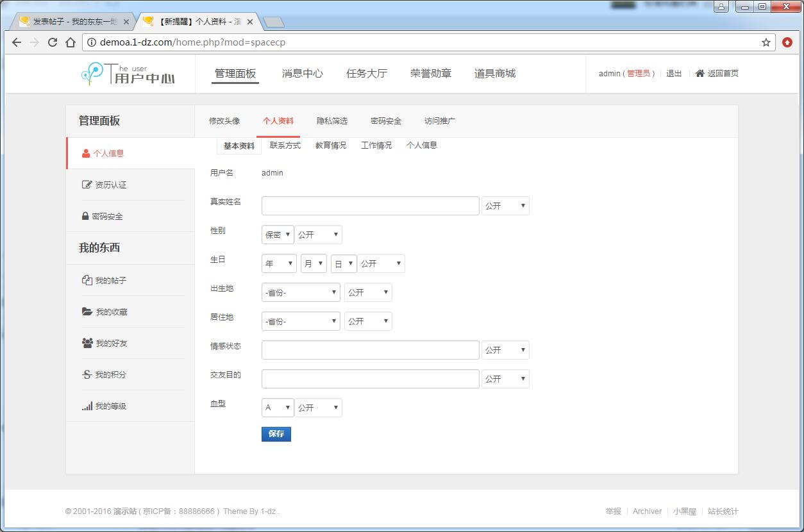This screenshot has width=804, height=532.
Task: Click the group icon beside 我的好友
Action: click(x=88, y=343)
